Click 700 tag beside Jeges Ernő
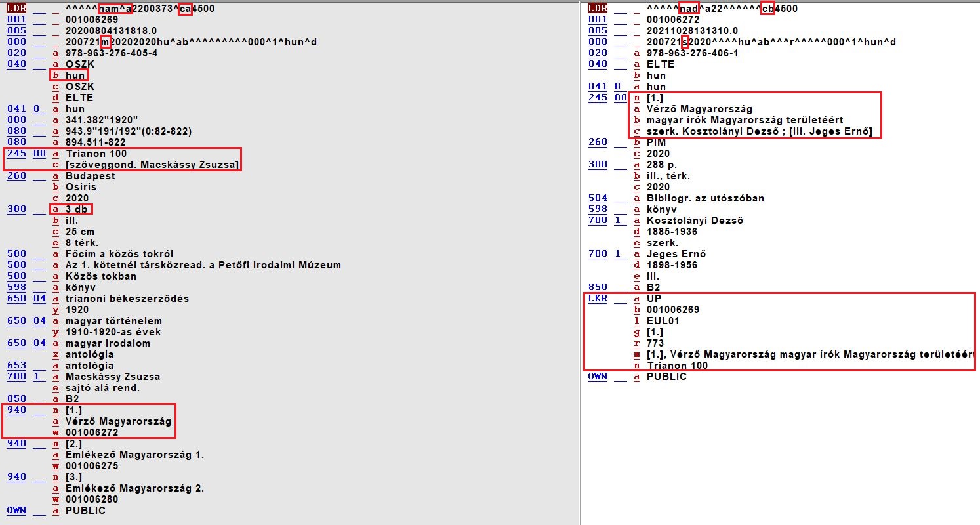 click(x=598, y=254)
